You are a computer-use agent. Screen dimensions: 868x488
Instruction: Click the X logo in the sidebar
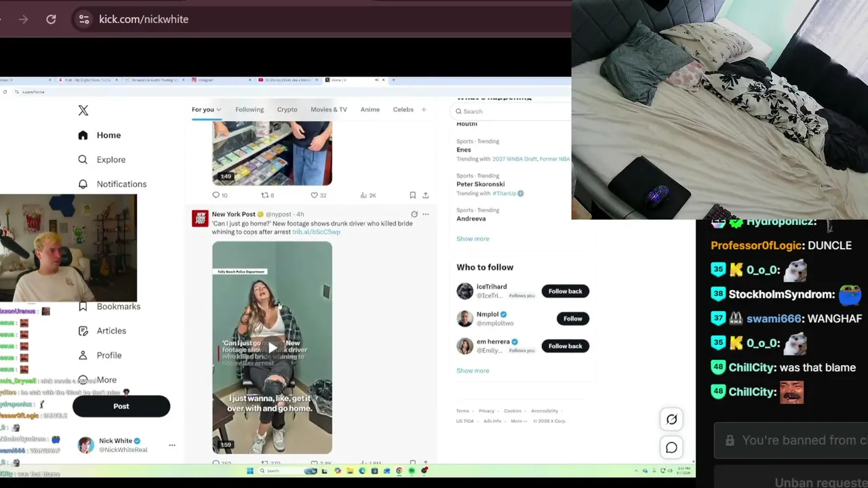tap(83, 110)
